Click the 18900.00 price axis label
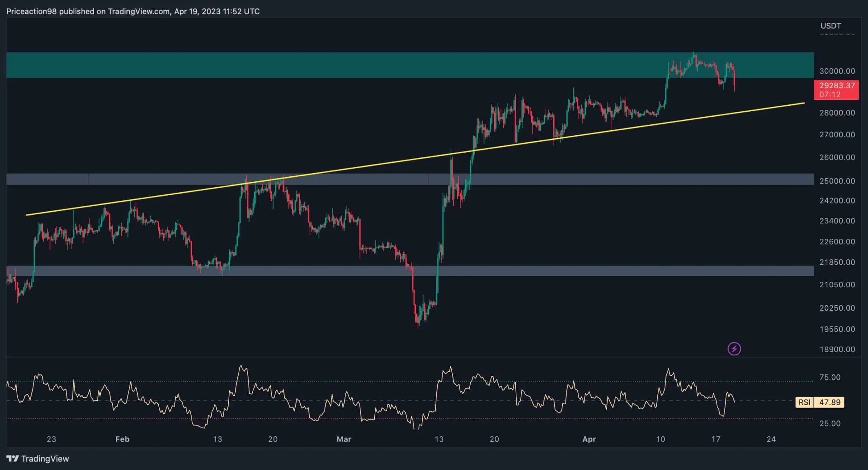Screen dimensions: 868x470 coord(837,349)
